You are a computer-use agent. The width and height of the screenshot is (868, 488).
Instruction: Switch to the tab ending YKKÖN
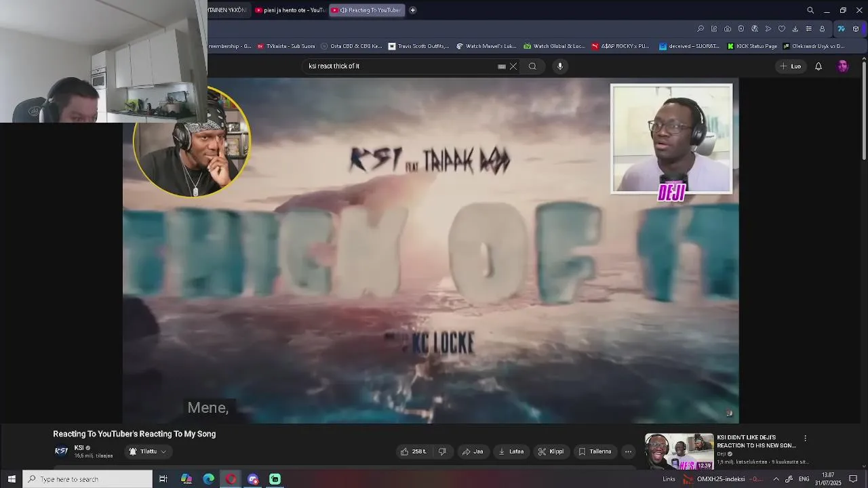tap(229, 10)
